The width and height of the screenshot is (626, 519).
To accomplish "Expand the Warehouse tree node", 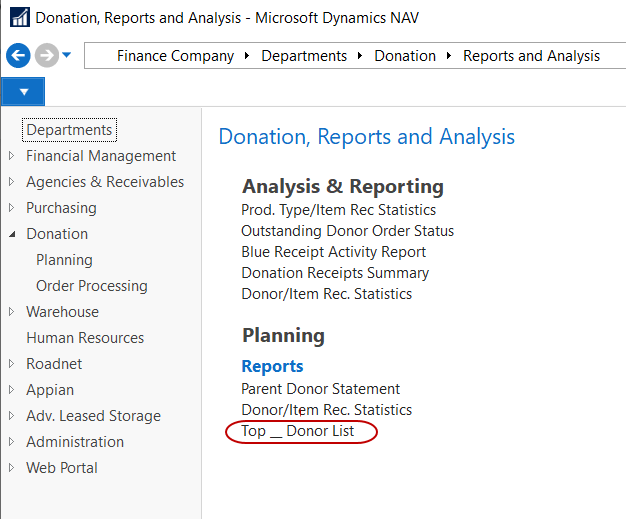I will [12, 312].
